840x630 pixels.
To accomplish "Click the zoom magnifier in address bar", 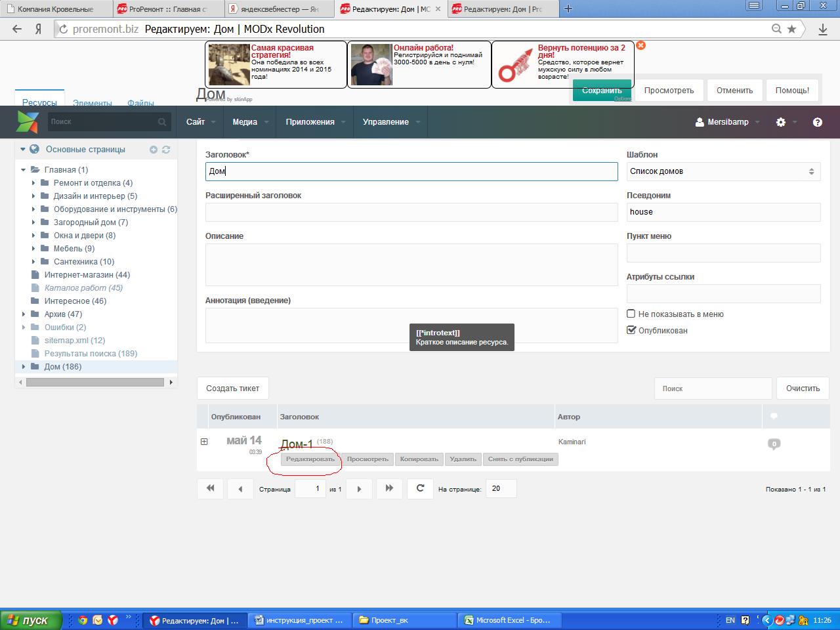I will (x=777, y=29).
